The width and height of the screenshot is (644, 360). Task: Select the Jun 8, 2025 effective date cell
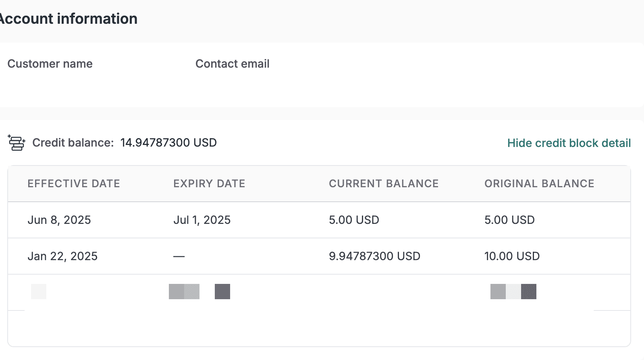(x=59, y=220)
